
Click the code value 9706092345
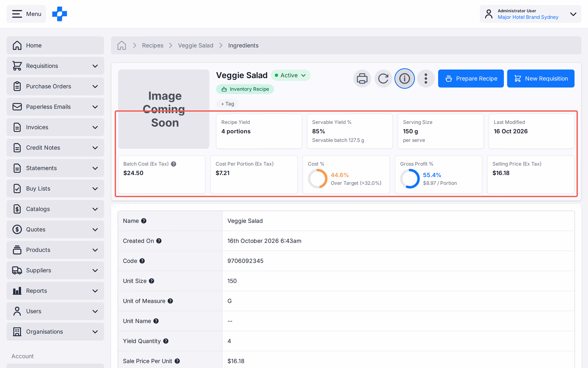[245, 261]
